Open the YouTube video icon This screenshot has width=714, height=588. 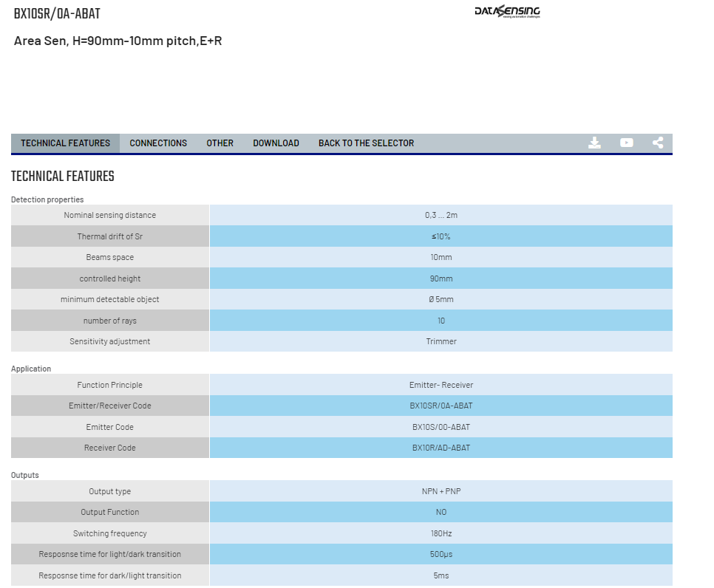[x=627, y=143]
